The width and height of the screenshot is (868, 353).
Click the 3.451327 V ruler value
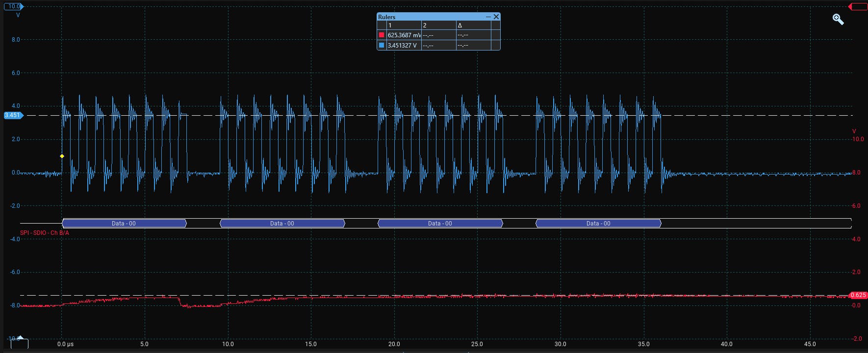(x=402, y=45)
